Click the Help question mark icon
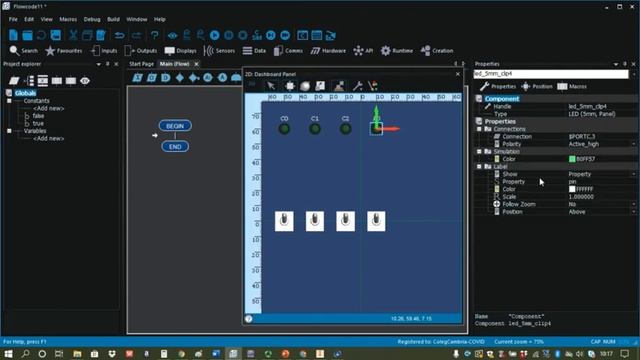This screenshot has height=360, width=640. click(154, 36)
